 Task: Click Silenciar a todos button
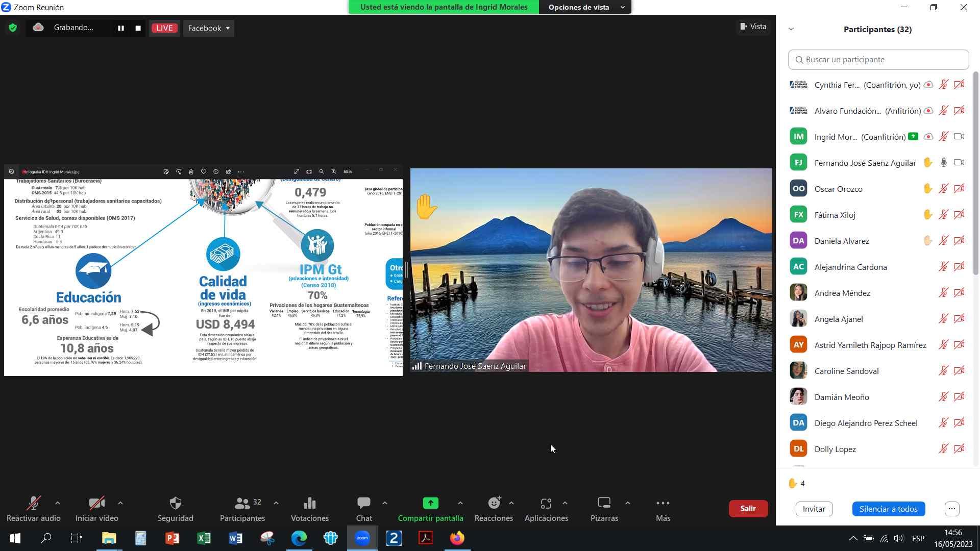click(x=888, y=509)
